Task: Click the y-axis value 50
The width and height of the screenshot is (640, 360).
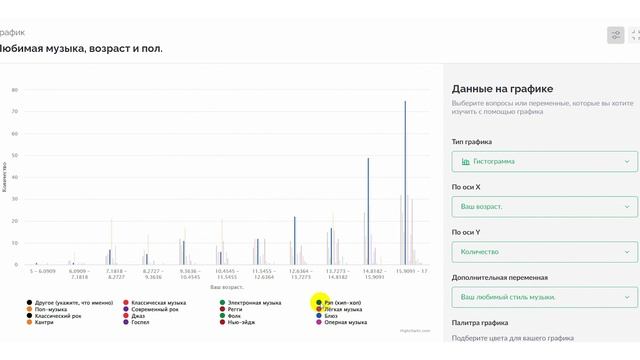Action: tap(15, 156)
